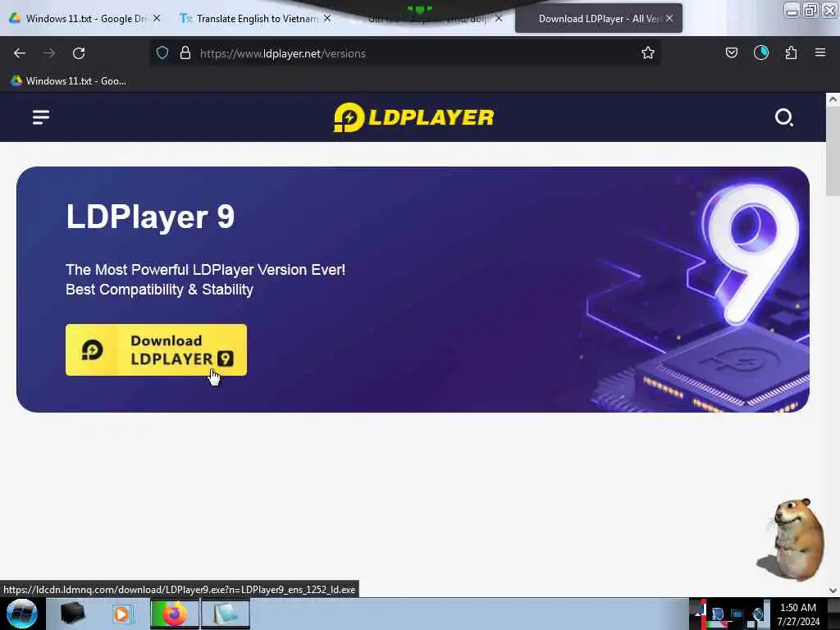Open the Firefox application menu
Screen dimensions: 840x630
(820, 52)
